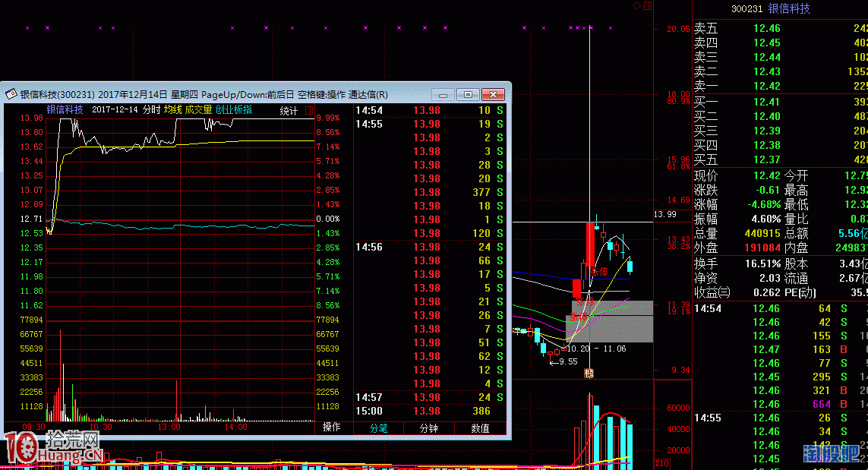Click the 卖一 ask row

coord(781,86)
